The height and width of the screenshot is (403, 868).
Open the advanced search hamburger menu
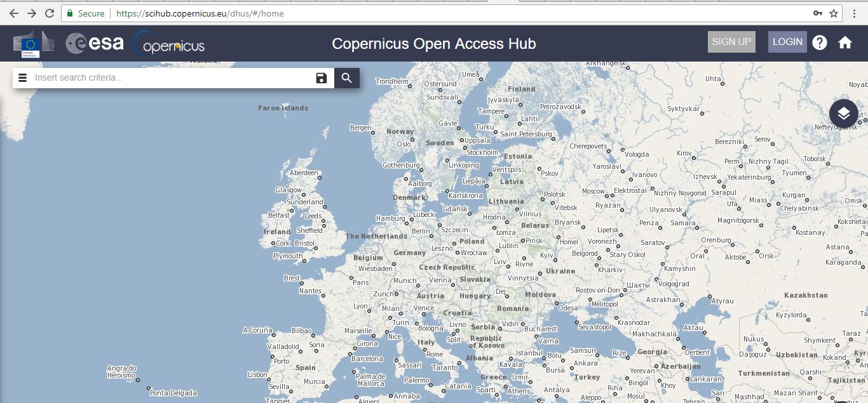23,78
